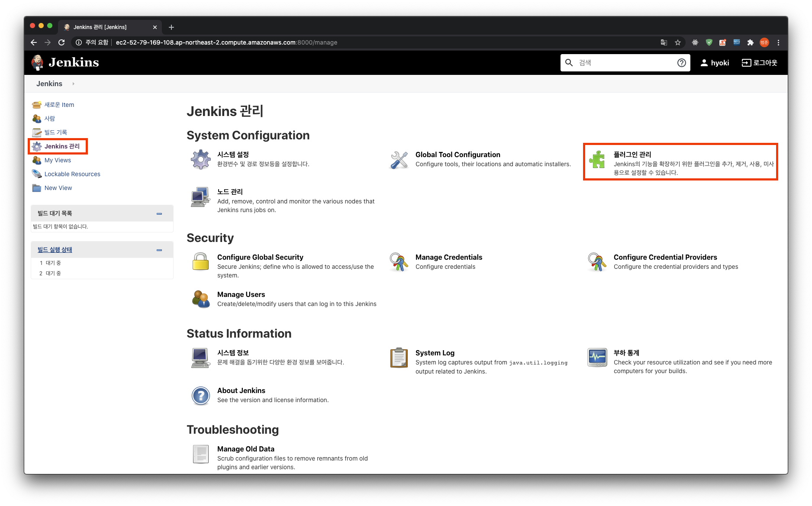Viewport: 812px width, 506px height.
Task: Reload the page with browser refresh
Action: tap(61, 42)
